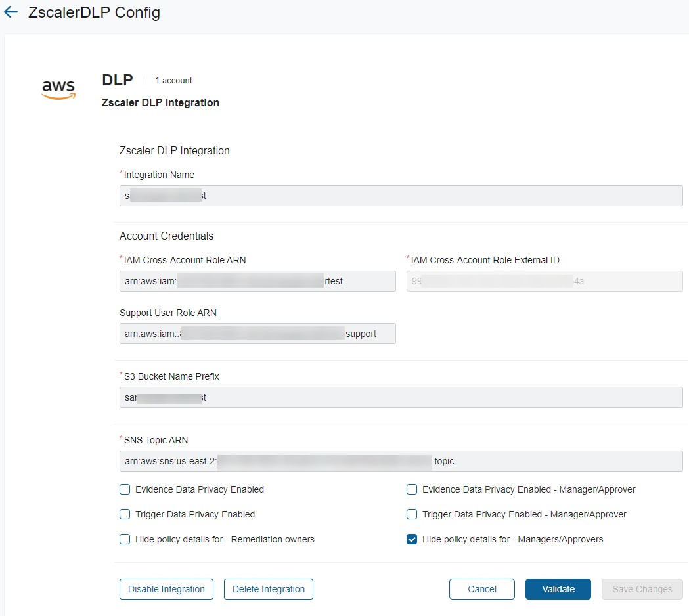The width and height of the screenshot is (689, 616).
Task: Focus the S3 Bucket Name Prefix field
Action: tap(401, 397)
